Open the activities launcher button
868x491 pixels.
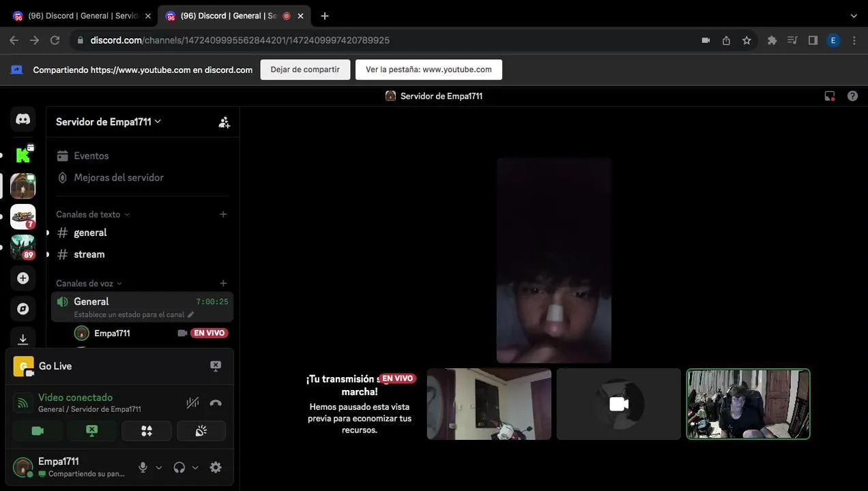(147, 431)
